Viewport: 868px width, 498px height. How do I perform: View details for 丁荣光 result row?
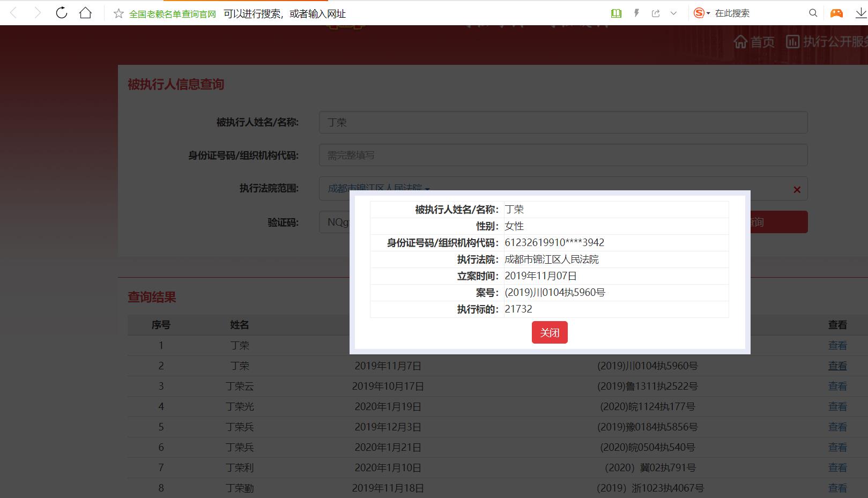[x=837, y=406]
